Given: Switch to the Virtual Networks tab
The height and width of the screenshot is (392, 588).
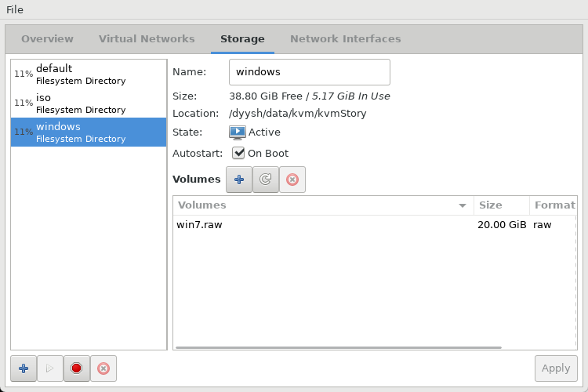Looking at the screenshot, I should pos(147,39).
